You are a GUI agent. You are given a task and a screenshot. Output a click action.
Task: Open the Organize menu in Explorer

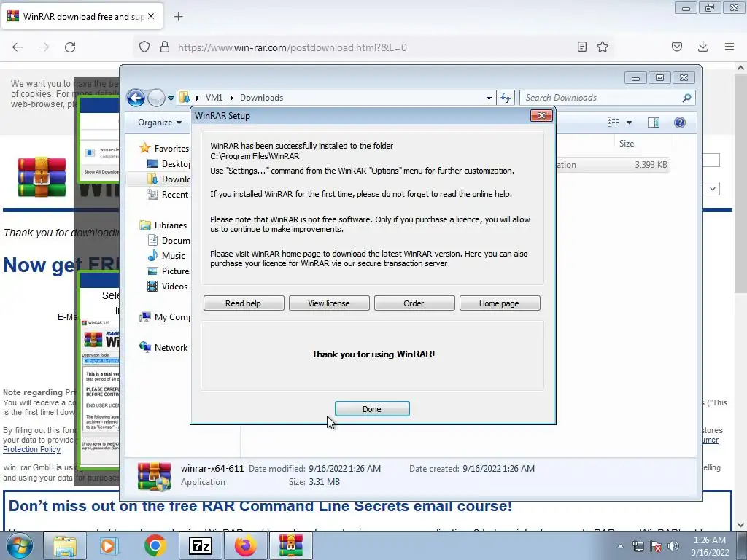click(x=160, y=122)
